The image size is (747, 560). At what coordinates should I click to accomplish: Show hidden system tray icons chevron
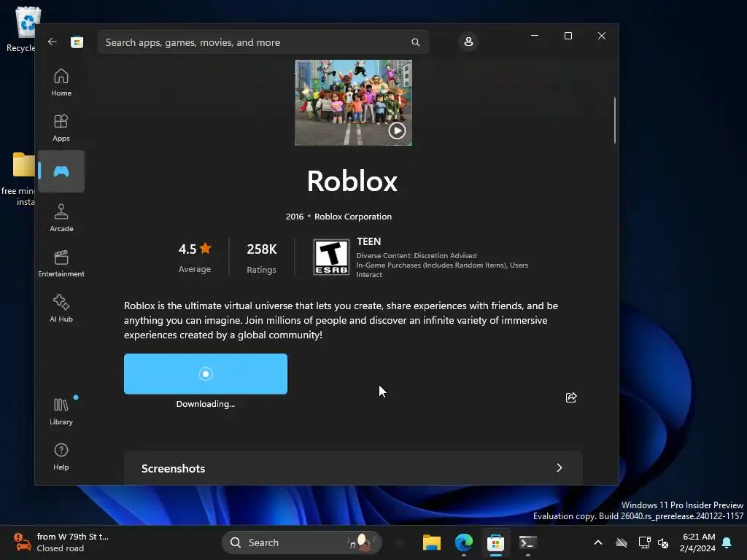coord(598,542)
